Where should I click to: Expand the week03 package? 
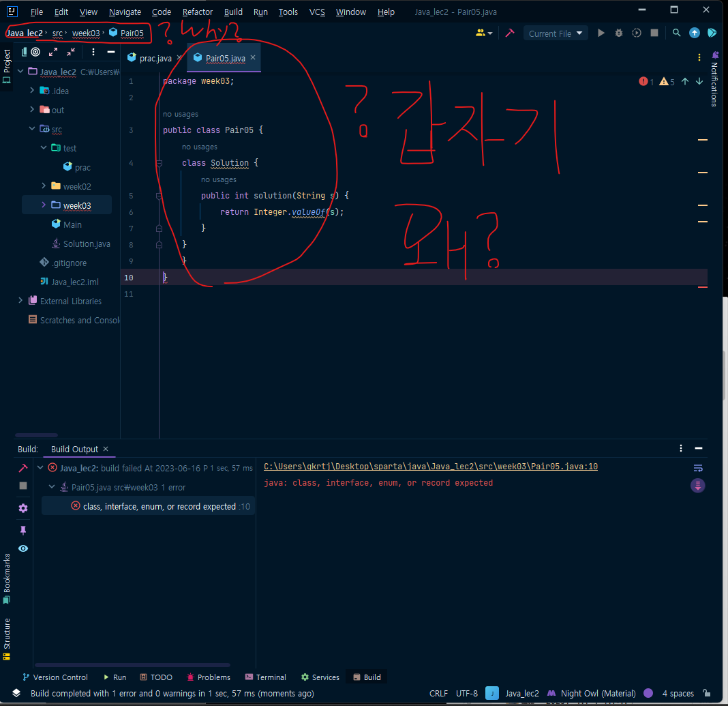(x=44, y=205)
